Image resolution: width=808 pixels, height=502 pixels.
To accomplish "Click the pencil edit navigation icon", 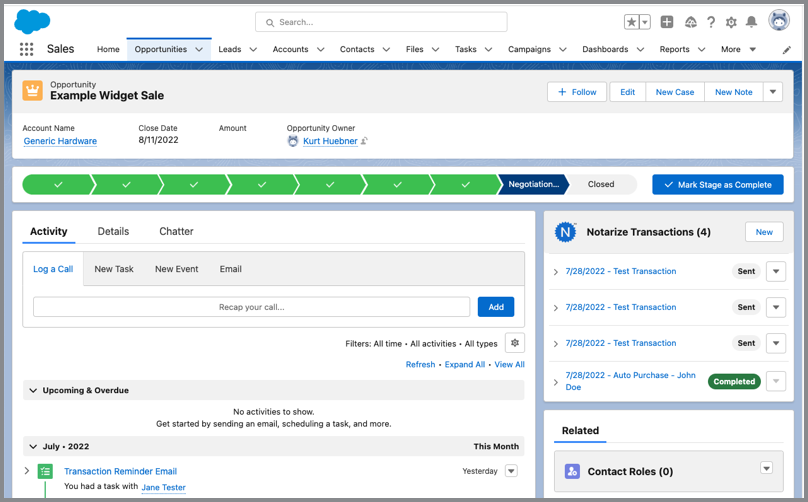I will (x=786, y=50).
